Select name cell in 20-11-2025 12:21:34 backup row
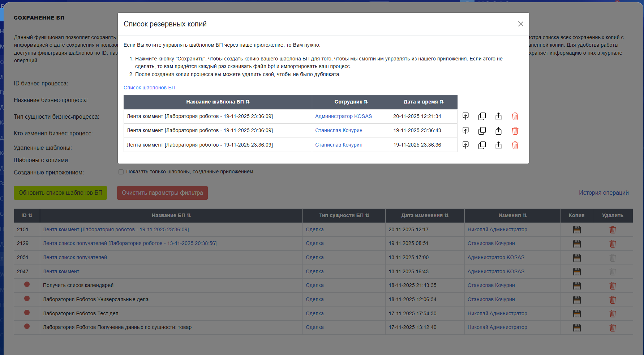Screen dimensions: 644x355 [x=218, y=116]
